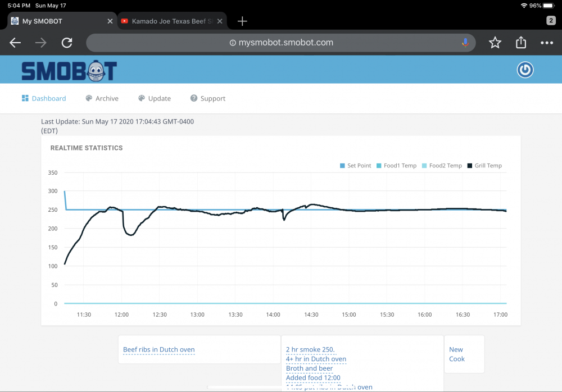The width and height of the screenshot is (562, 392).
Task: Edit the note 4+ hr in Dutch oven
Action: 316,359
